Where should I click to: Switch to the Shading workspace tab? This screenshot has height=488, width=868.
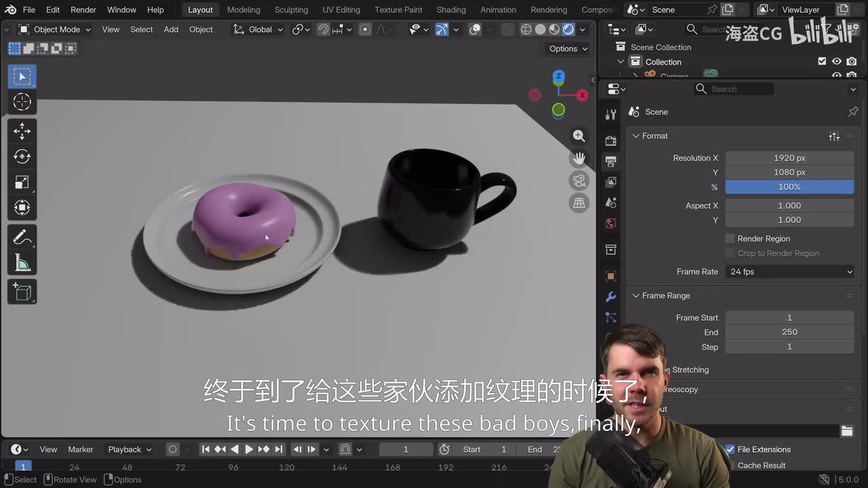[451, 9]
